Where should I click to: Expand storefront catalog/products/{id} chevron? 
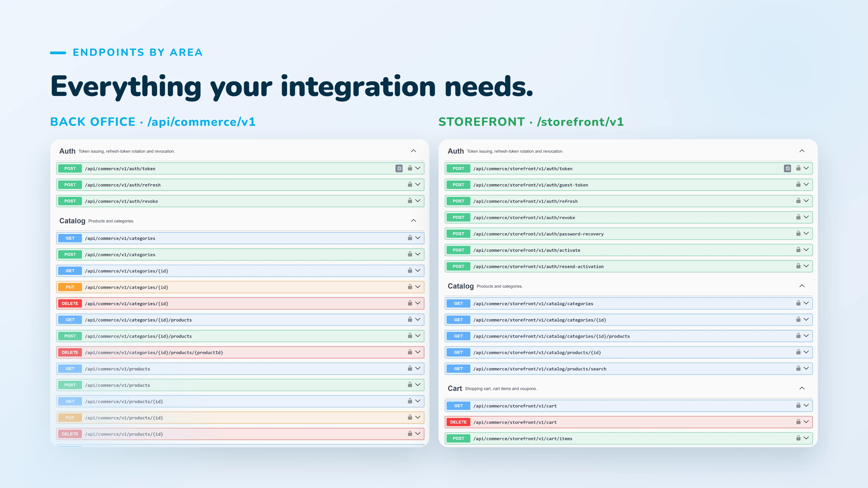[x=806, y=352]
